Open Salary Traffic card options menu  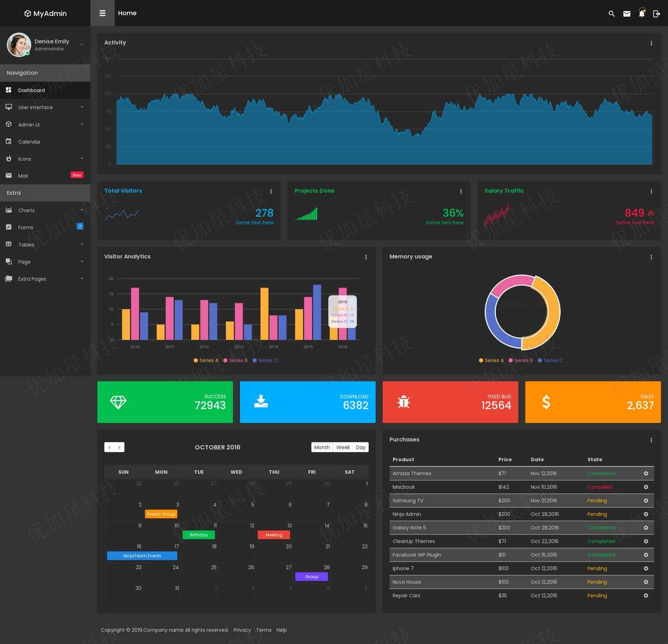click(x=651, y=192)
